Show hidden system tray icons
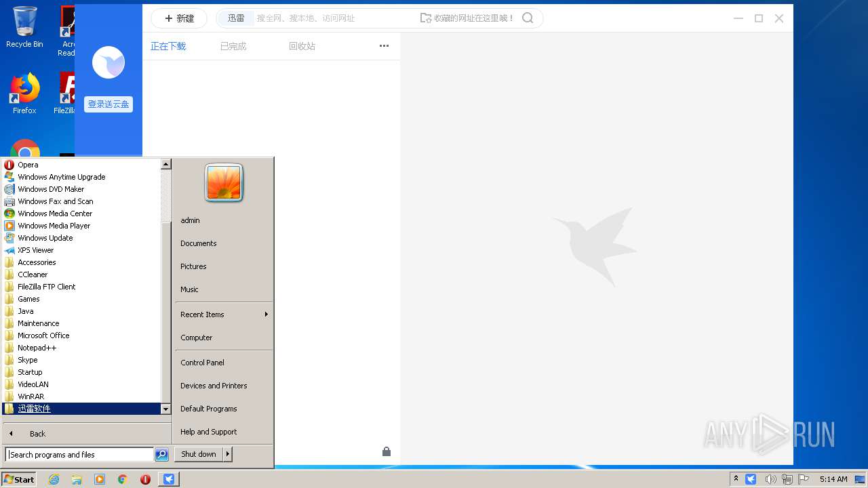This screenshot has width=868, height=488. click(736, 479)
